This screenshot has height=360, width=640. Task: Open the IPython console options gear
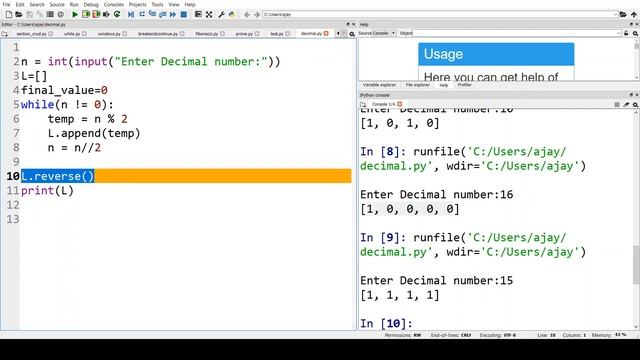coord(635,104)
